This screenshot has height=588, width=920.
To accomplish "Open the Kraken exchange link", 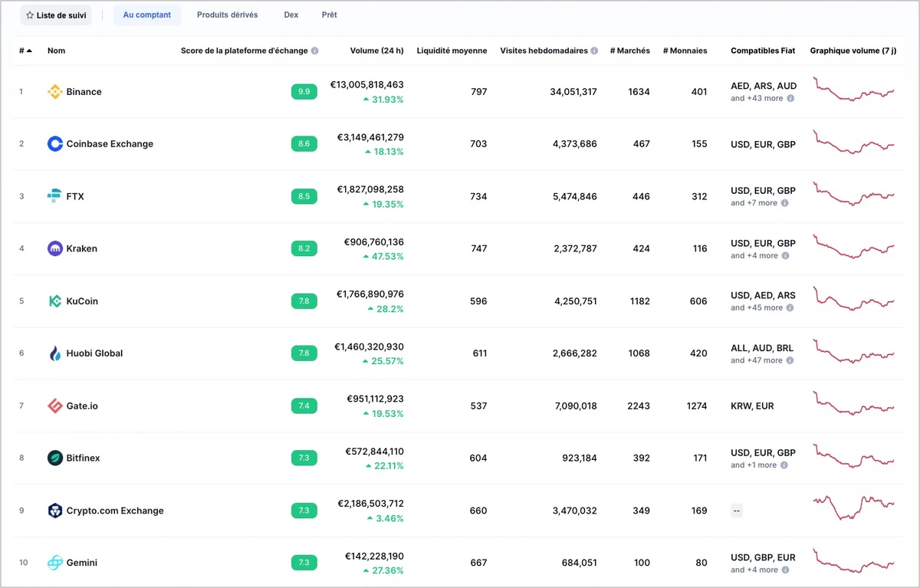I will coord(81,248).
